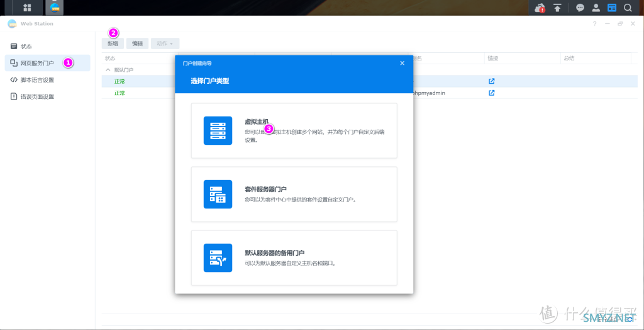Click the default server alternate portal icon

[x=218, y=258]
